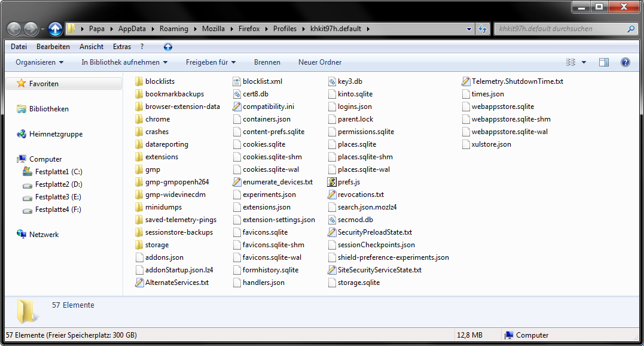Open the address bar history dropdown
The height and width of the screenshot is (346, 644).
[469, 29]
